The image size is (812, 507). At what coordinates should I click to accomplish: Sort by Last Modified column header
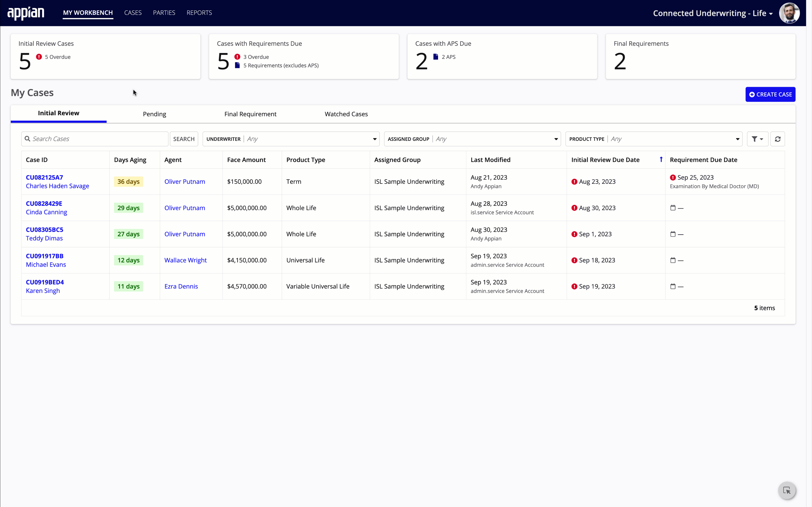tap(490, 160)
